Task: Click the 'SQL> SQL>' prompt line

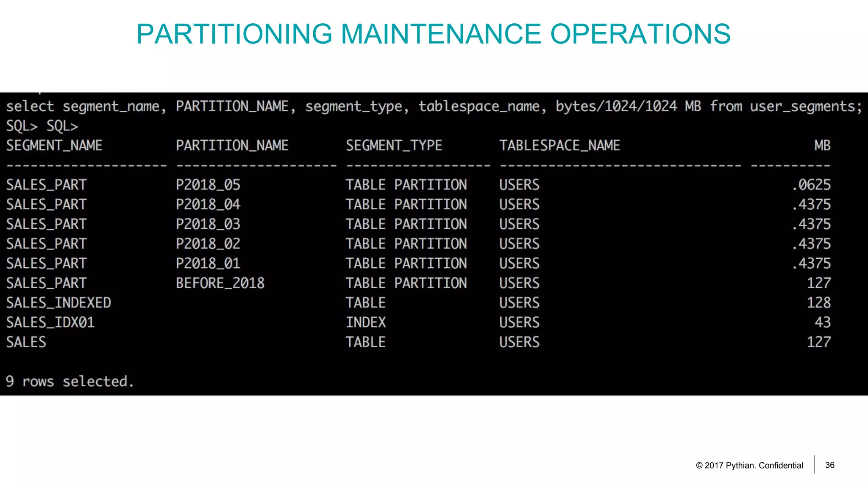Action: pos(42,126)
